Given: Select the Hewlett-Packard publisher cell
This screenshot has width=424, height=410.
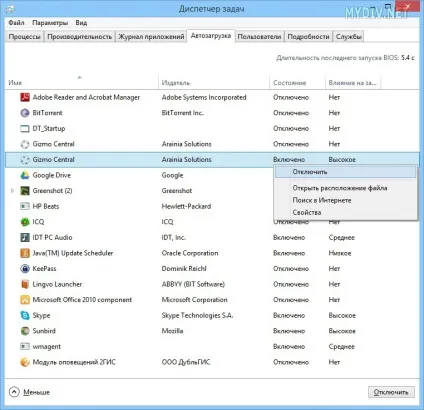Looking at the screenshot, I should (186, 206).
